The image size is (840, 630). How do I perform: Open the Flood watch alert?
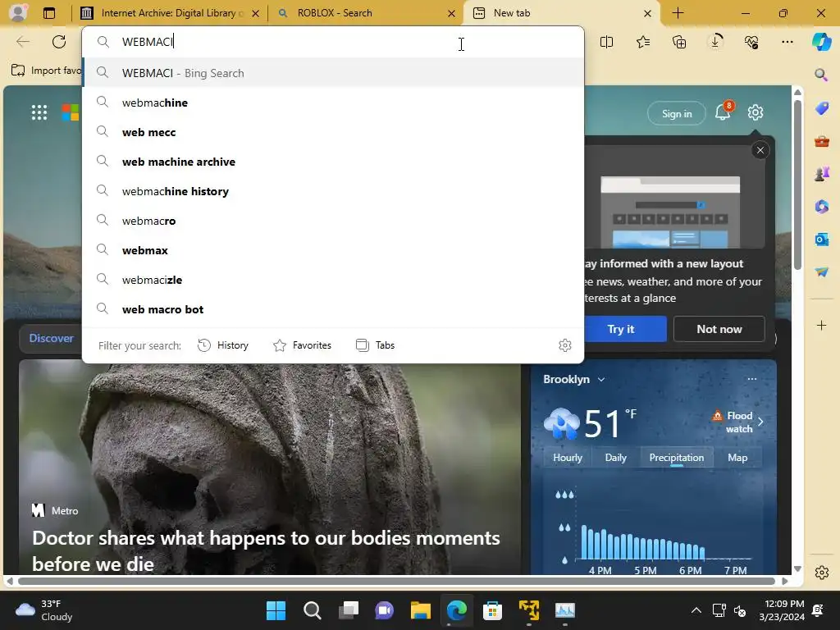(738, 422)
